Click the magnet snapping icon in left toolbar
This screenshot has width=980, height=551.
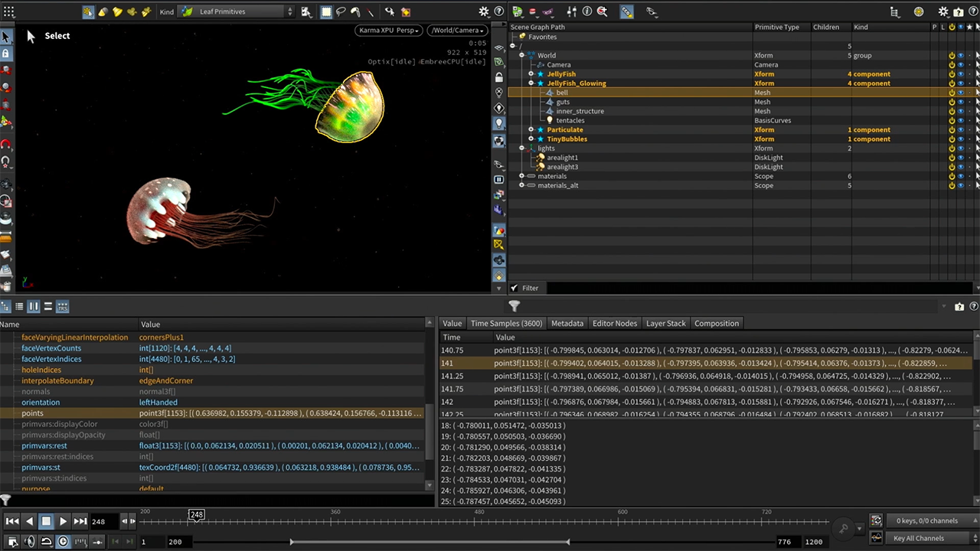[5, 144]
